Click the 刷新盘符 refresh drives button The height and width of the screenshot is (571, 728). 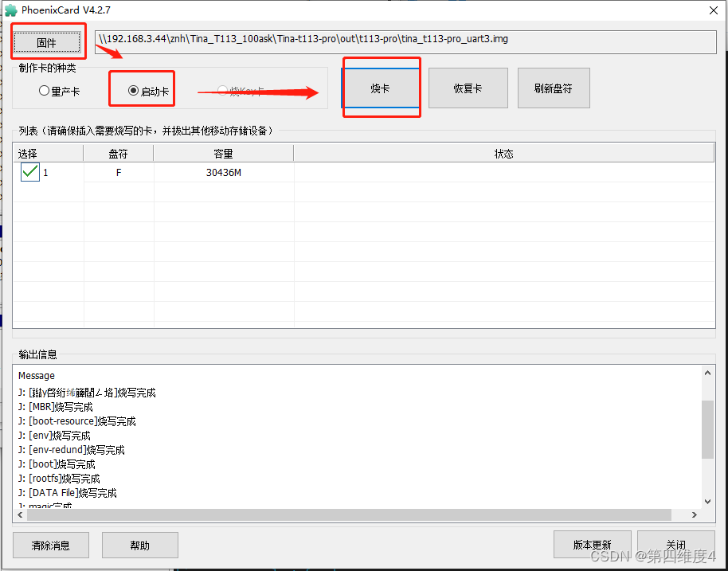[554, 88]
